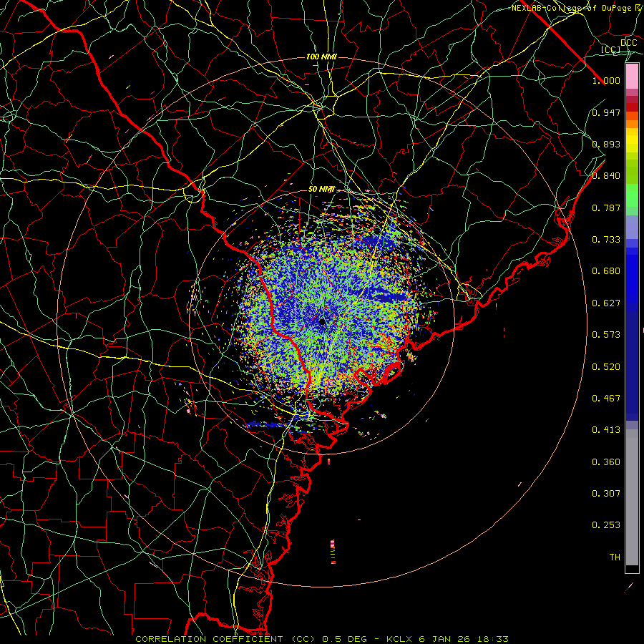The width and height of the screenshot is (644, 644).
Task: Click the 0.840 scale value
Action: (606, 176)
